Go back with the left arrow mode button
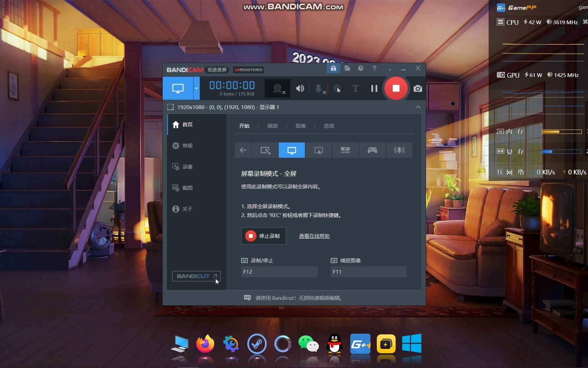The image size is (588, 368). click(x=243, y=150)
